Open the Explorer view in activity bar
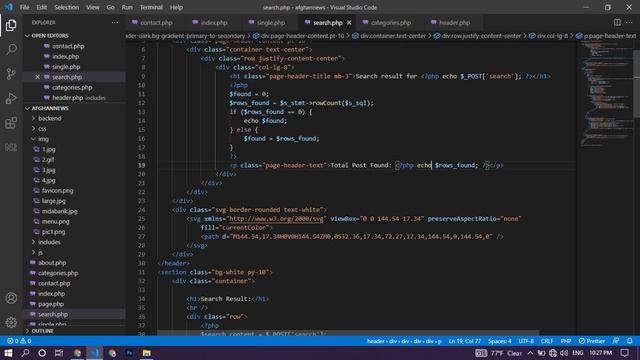 [x=11, y=25]
